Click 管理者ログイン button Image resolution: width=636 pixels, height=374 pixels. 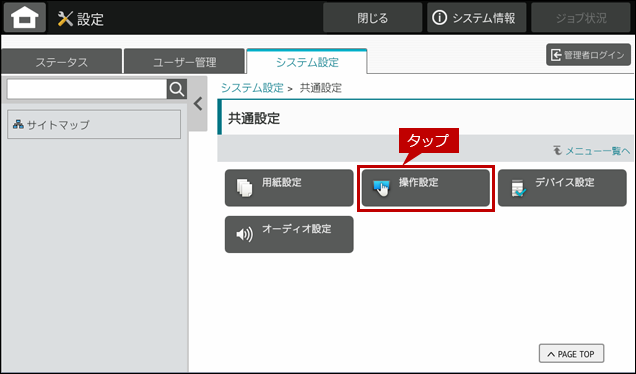click(x=588, y=55)
